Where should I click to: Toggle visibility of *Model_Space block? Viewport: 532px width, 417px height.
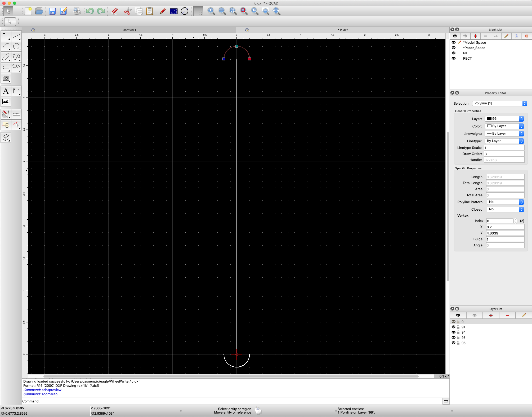point(454,42)
